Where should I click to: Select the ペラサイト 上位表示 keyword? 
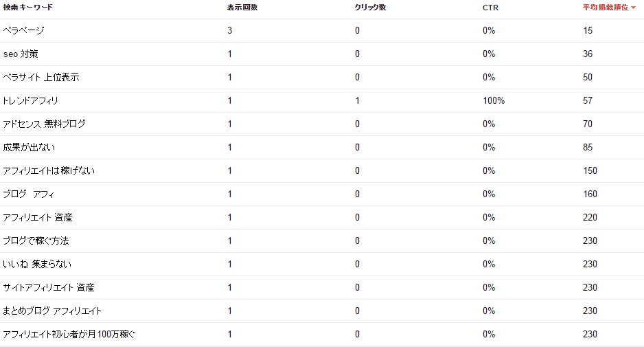[41, 78]
